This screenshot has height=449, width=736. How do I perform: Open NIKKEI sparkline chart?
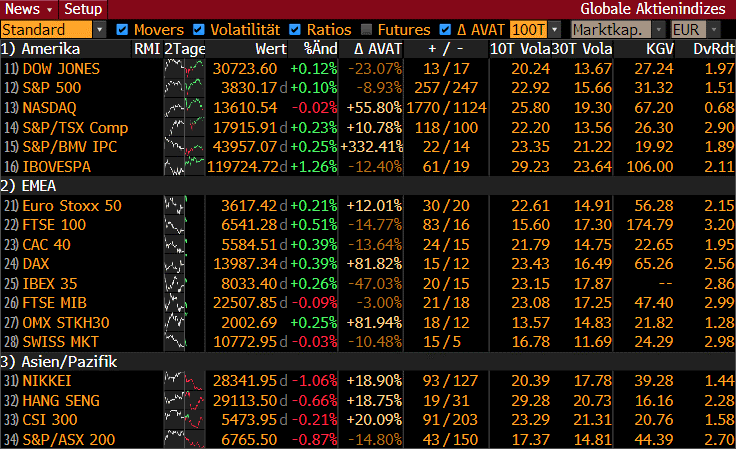[x=184, y=381]
